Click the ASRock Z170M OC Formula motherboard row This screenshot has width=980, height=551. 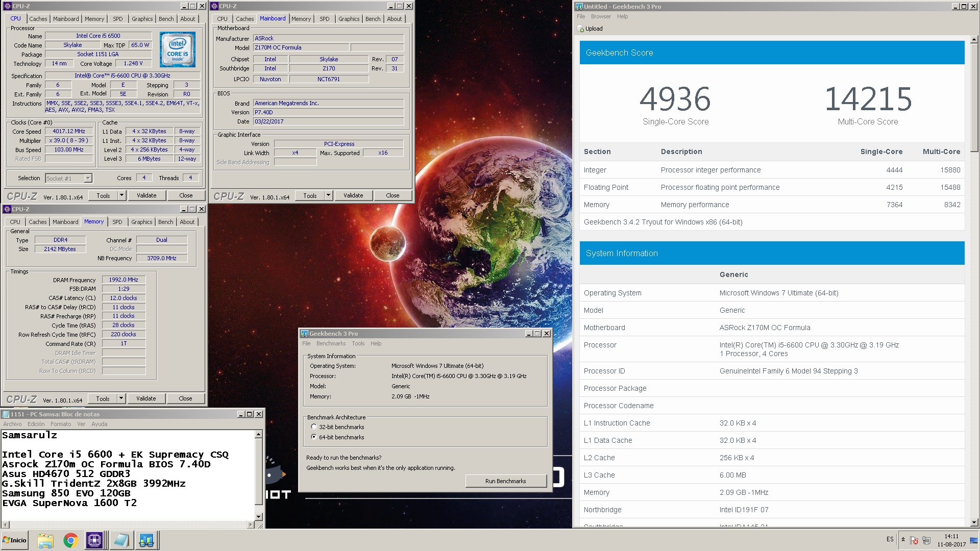point(772,328)
